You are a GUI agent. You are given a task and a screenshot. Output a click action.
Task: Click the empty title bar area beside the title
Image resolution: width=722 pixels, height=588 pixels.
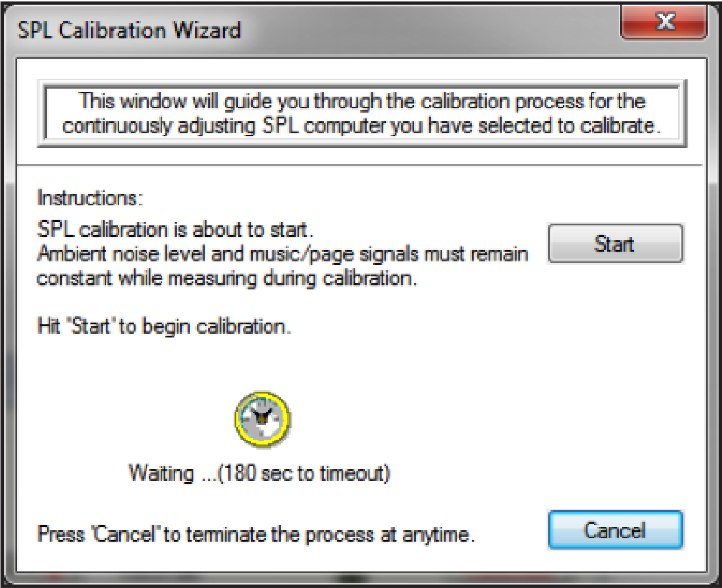pos(429,30)
